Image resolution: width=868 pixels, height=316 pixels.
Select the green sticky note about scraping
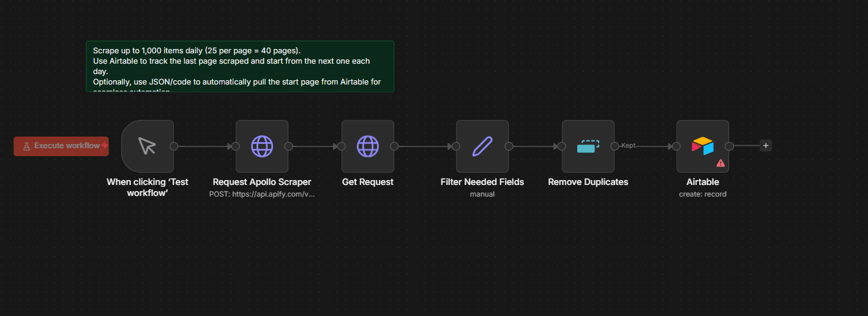coord(240,67)
